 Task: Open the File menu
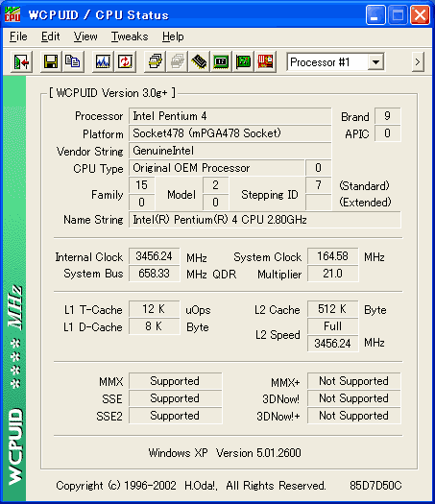point(18,36)
